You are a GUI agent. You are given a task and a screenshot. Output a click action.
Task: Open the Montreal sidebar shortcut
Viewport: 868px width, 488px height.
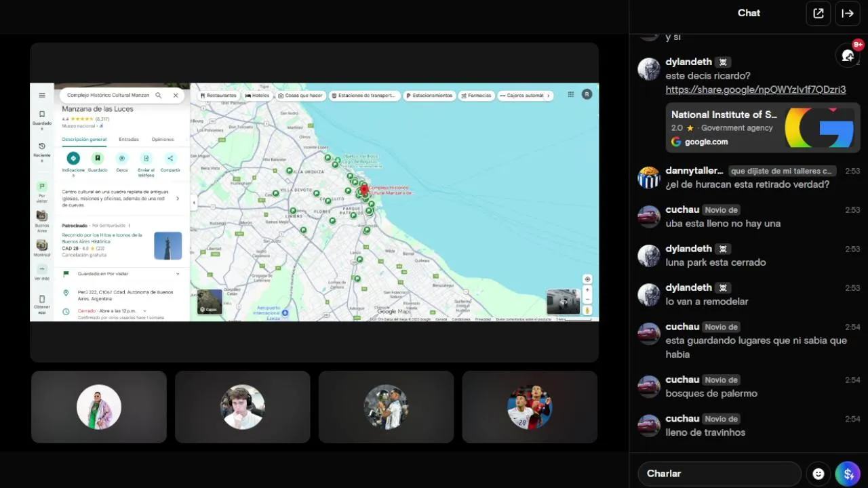click(42, 248)
